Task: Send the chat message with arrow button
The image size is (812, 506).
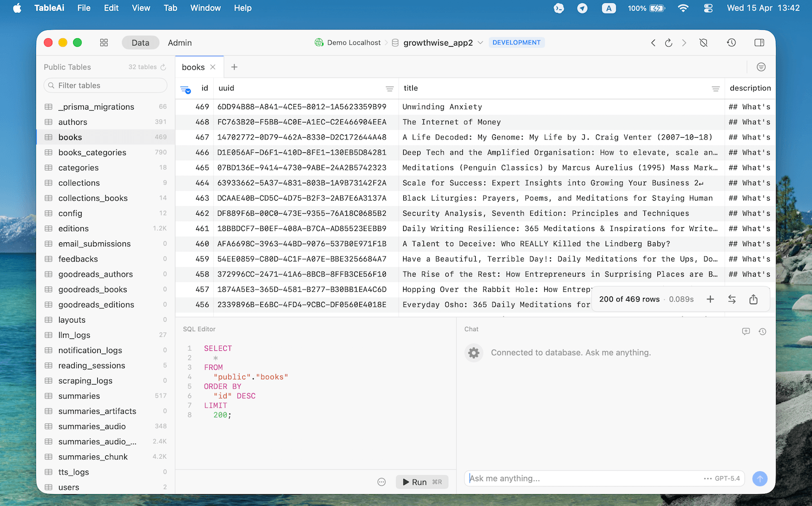Action: [x=760, y=478]
